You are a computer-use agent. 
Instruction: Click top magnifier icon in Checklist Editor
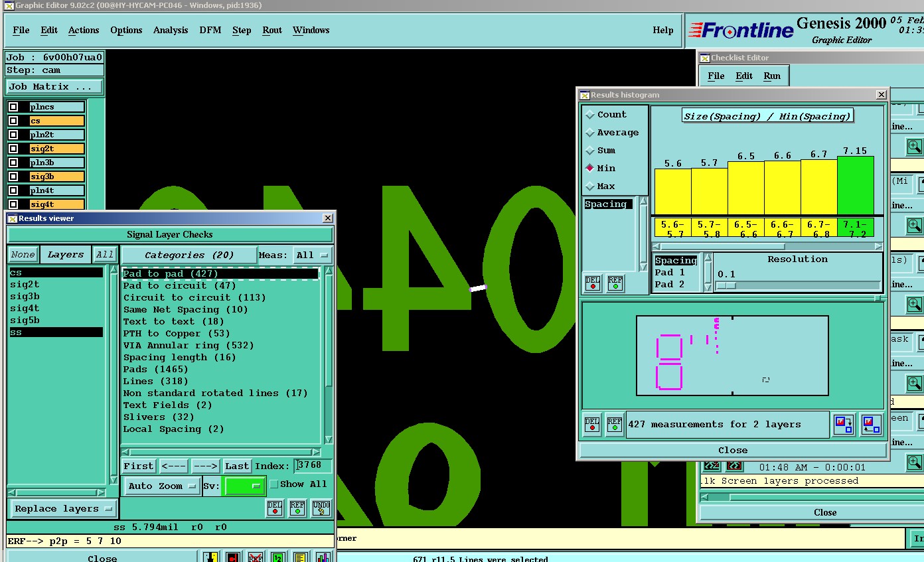pyautogui.click(x=914, y=146)
